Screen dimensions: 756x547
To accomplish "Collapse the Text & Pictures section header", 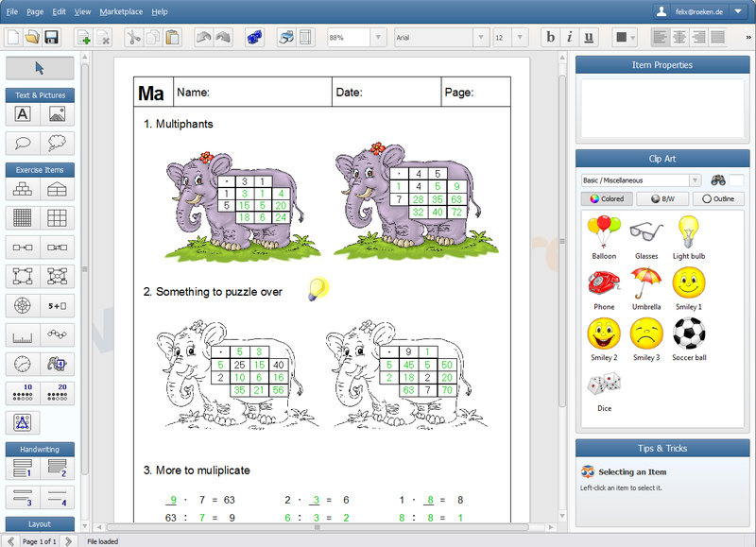I will 40,95.
